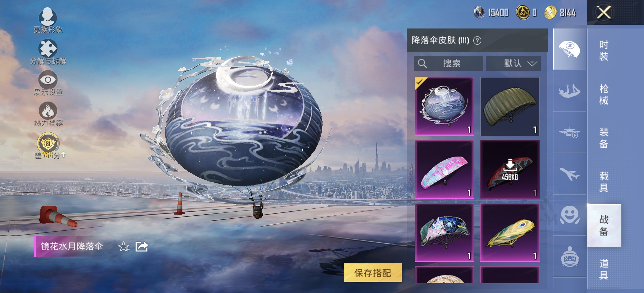644x293 pixels.
Task: Open 热力档案 flame icon
Action: pos(48,111)
